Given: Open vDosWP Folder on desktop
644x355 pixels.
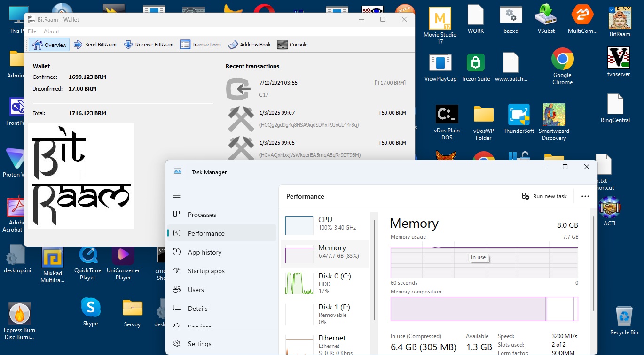Looking at the screenshot, I should point(483,123).
